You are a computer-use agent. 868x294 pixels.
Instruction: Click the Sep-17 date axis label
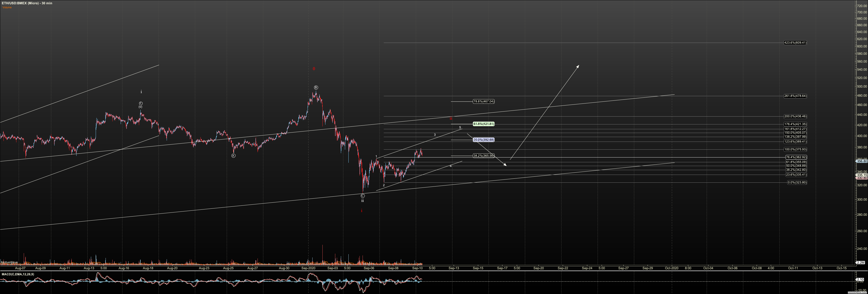(502, 269)
